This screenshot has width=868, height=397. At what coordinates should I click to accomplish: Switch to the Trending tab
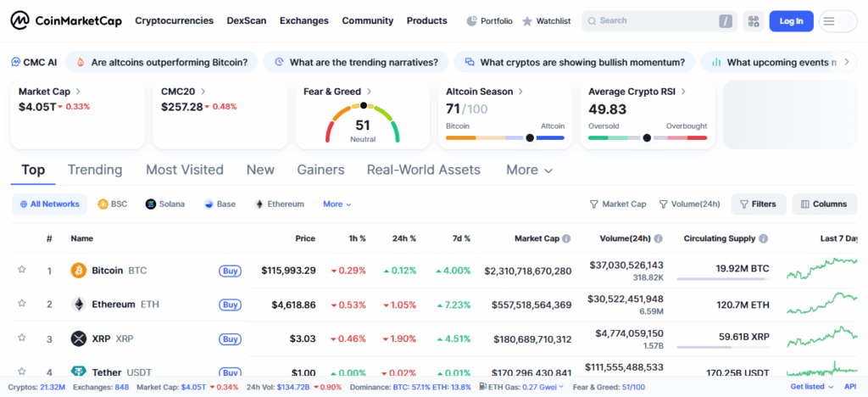click(95, 170)
